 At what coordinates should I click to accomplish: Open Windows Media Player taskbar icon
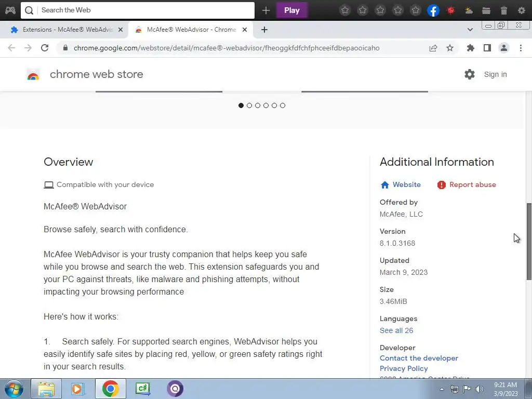(78, 389)
